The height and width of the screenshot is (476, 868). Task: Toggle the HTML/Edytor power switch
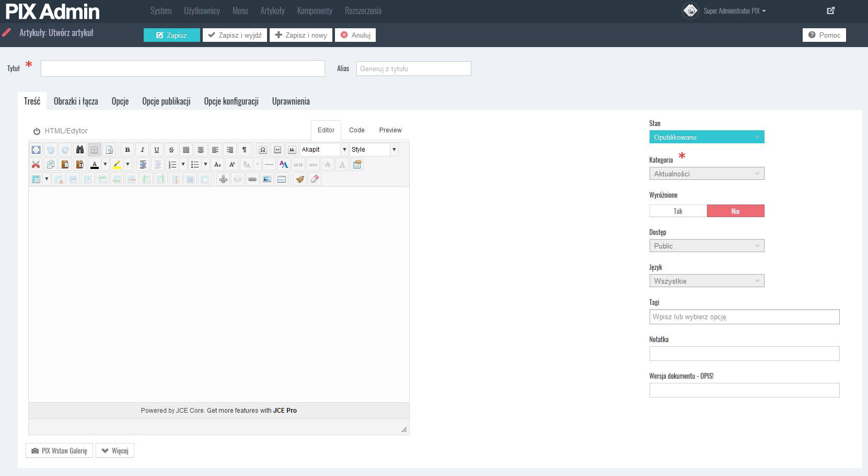click(x=37, y=131)
